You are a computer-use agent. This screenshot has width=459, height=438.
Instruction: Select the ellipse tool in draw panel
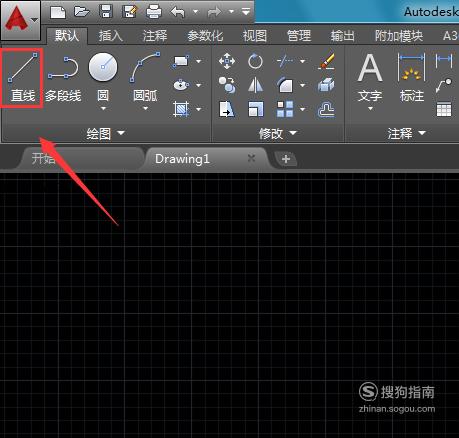click(181, 85)
